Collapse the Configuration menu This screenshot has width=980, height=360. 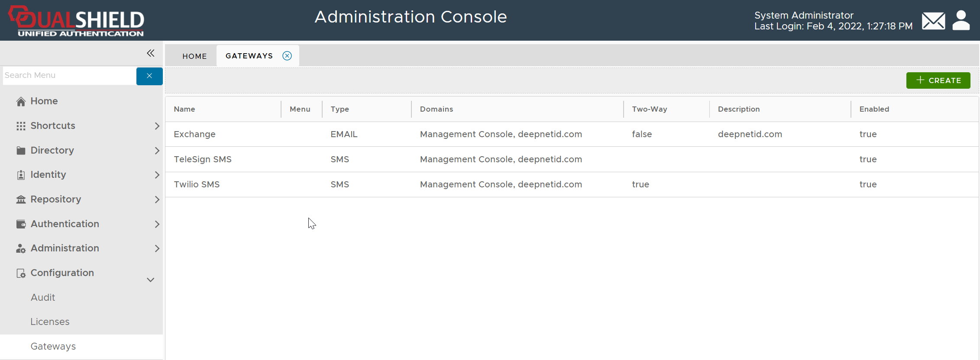coord(151,280)
